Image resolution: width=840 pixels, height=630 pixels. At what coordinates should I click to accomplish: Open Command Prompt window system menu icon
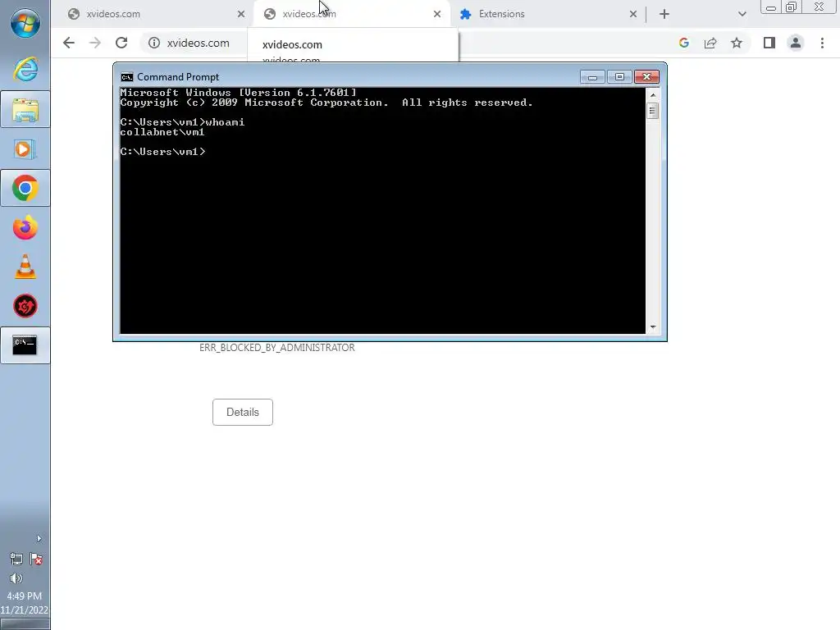coord(127,77)
